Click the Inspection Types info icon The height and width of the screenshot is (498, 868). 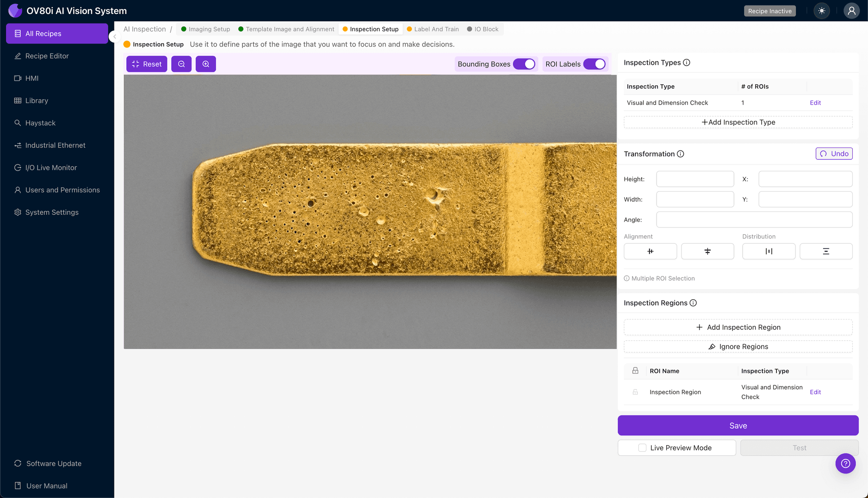687,63
